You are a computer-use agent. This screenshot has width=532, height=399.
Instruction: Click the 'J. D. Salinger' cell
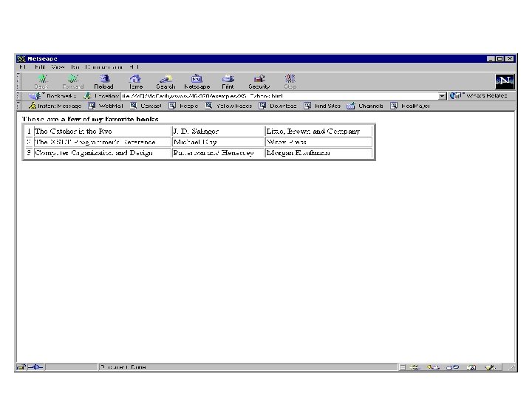click(218, 132)
